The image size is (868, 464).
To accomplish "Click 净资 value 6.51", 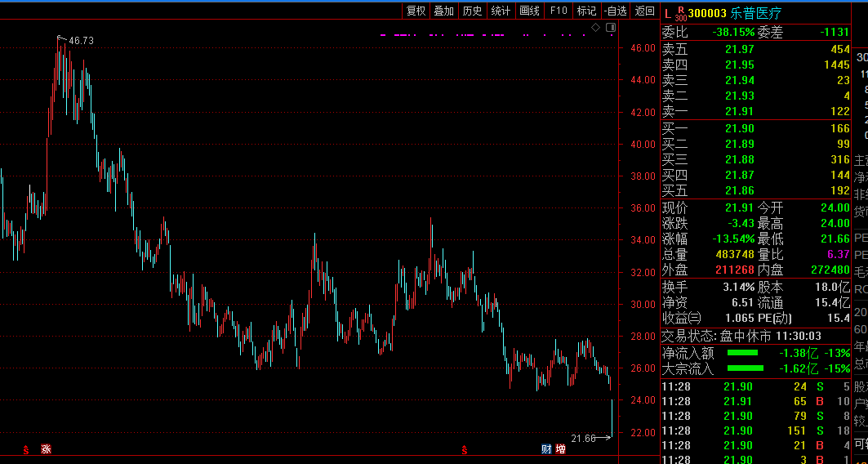I will pyautogui.click(x=742, y=303).
